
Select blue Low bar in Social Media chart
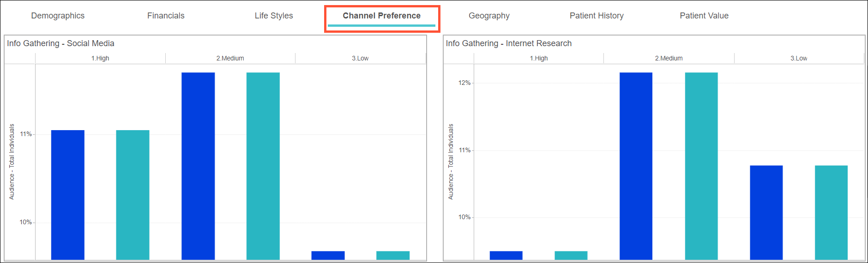pos(328,255)
